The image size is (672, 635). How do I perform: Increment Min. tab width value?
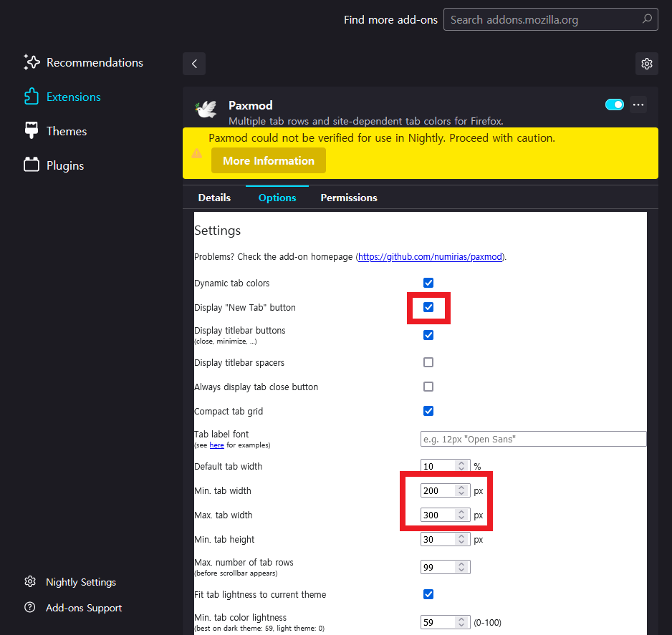pos(462,488)
